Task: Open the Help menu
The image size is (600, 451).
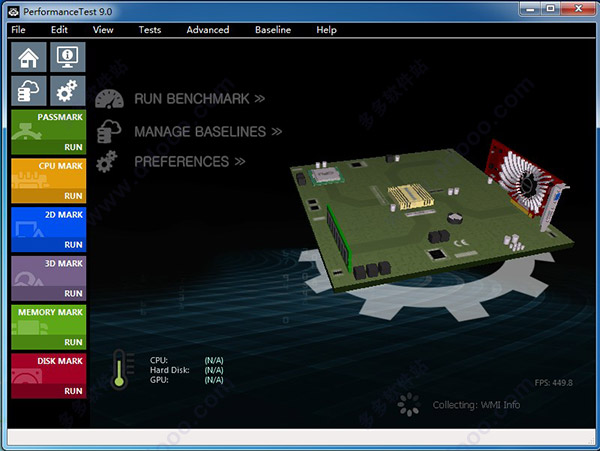Action: 326,30
